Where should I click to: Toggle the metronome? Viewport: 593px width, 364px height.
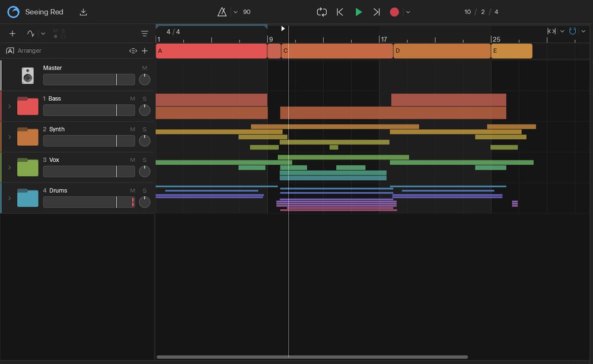pyautogui.click(x=222, y=12)
